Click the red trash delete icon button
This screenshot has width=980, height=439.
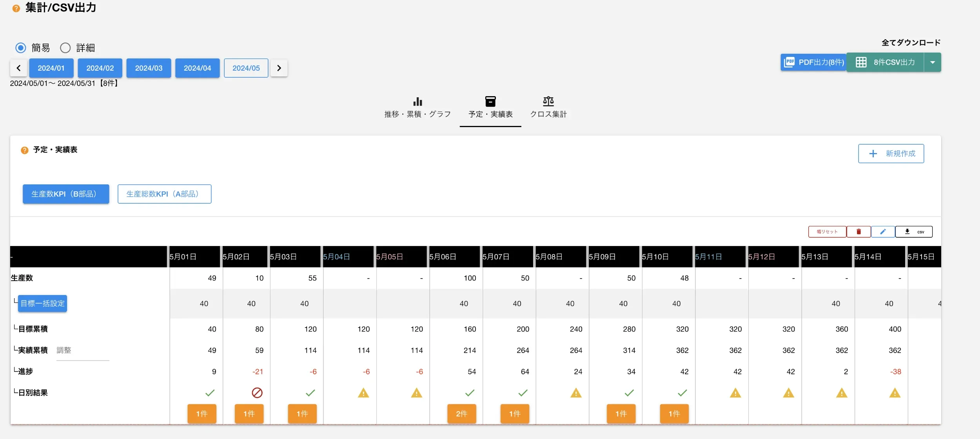click(x=858, y=232)
